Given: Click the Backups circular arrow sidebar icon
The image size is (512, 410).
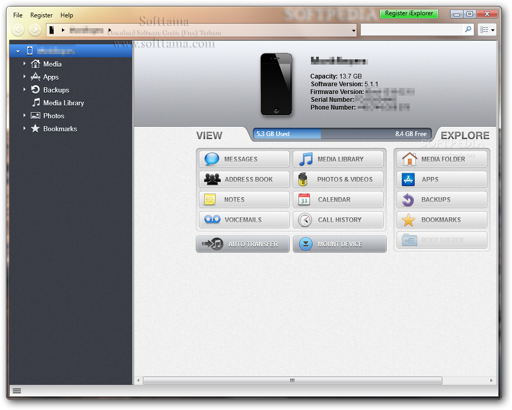Looking at the screenshot, I should pyautogui.click(x=35, y=90).
